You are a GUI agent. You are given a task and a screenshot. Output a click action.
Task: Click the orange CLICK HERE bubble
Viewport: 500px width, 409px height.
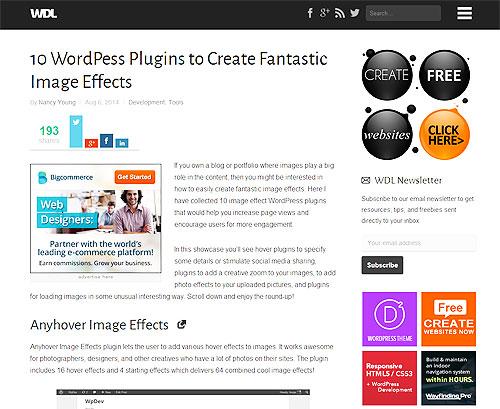444,134
